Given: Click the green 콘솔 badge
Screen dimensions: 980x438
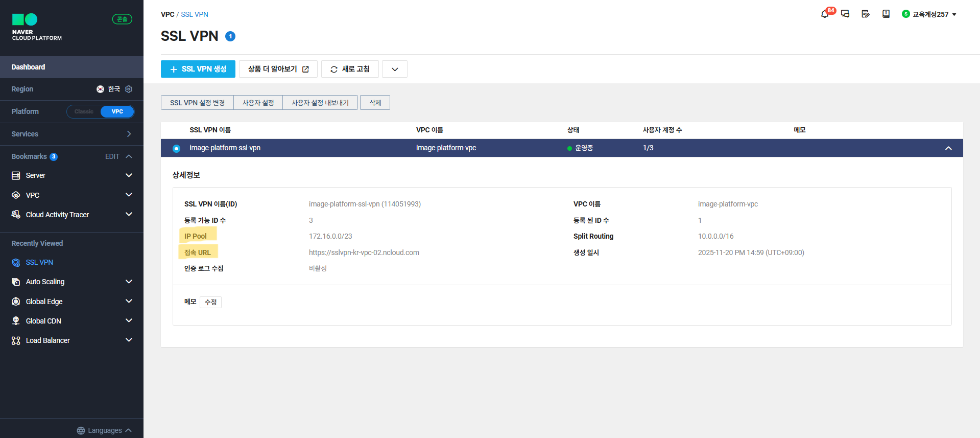Looking at the screenshot, I should (x=122, y=19).
